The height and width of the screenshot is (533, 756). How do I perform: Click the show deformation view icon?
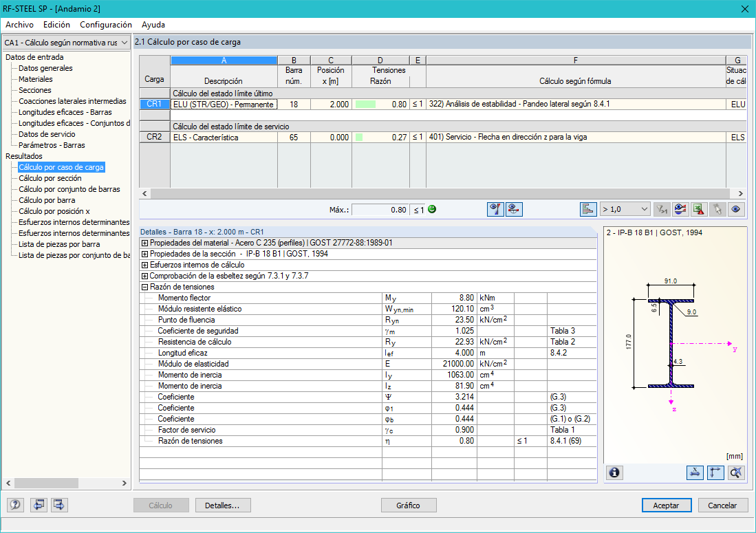(x=514, y=209)
